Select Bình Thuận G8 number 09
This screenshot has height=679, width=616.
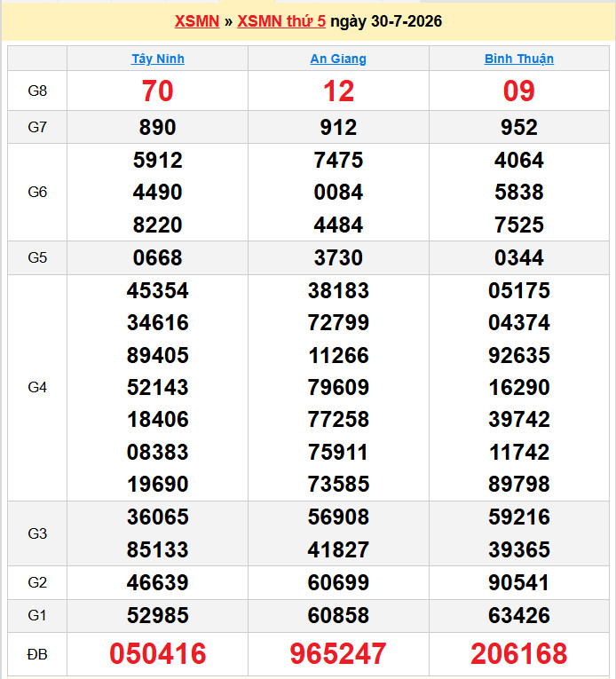(x=519, y=91)
